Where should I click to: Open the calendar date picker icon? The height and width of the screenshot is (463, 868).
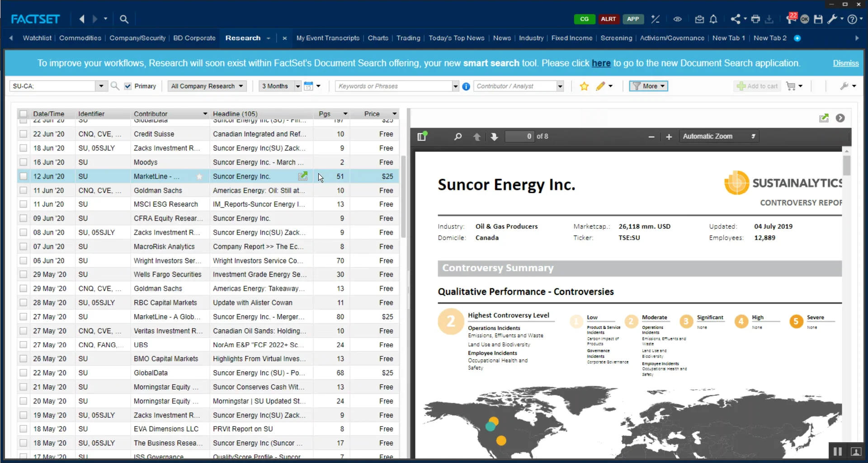click(x=308, y=86)
